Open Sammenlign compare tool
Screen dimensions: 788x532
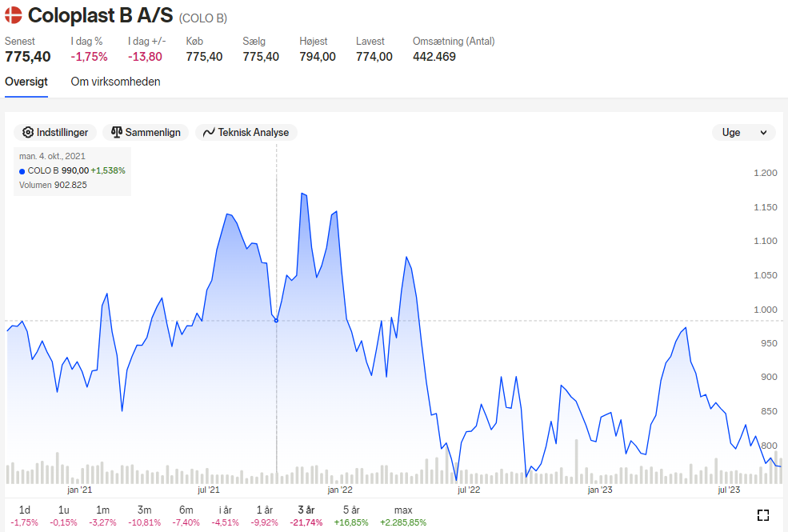pyautogui.click(x=146, y=132)
